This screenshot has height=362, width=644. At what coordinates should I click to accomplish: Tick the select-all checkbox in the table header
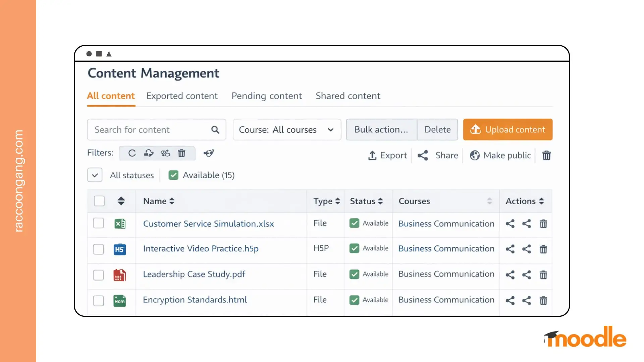(99, 201)
